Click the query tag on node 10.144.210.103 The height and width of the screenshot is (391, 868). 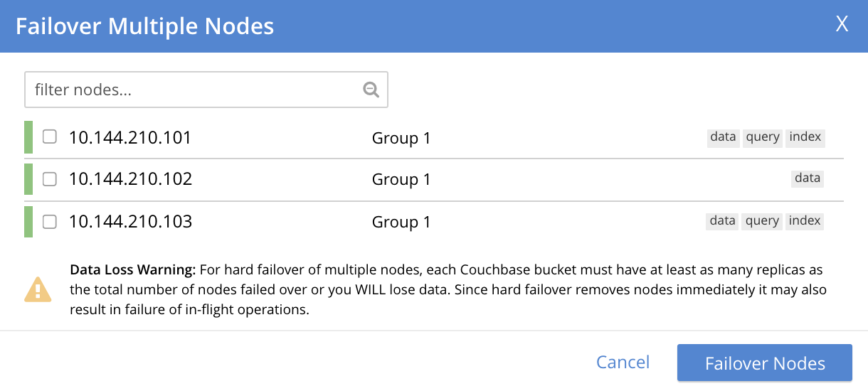coord(762,221)
